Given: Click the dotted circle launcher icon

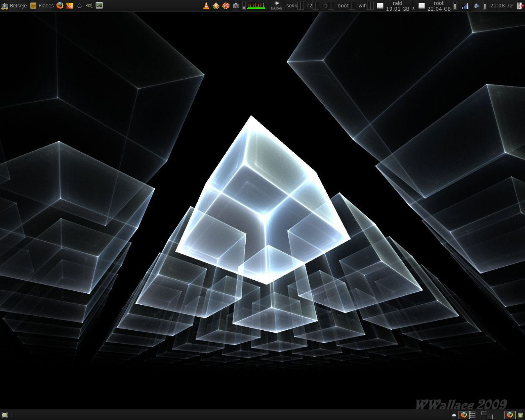Looking at the screenshot, I should tap(80, 6).
